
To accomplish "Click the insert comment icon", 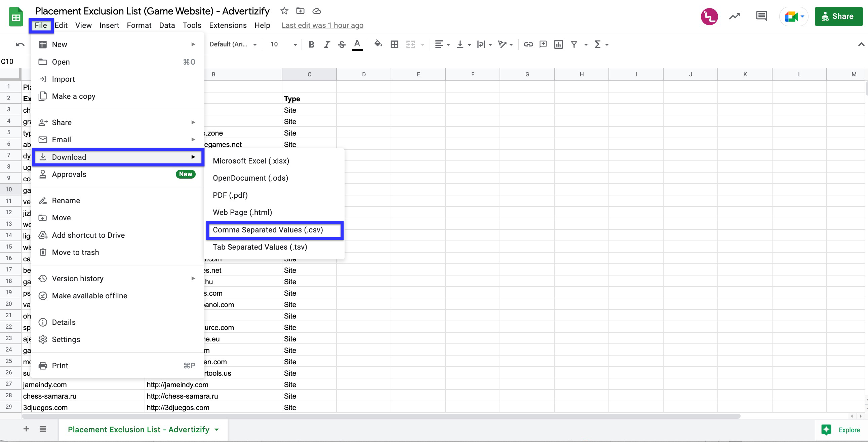I will (x=543, y=44).
